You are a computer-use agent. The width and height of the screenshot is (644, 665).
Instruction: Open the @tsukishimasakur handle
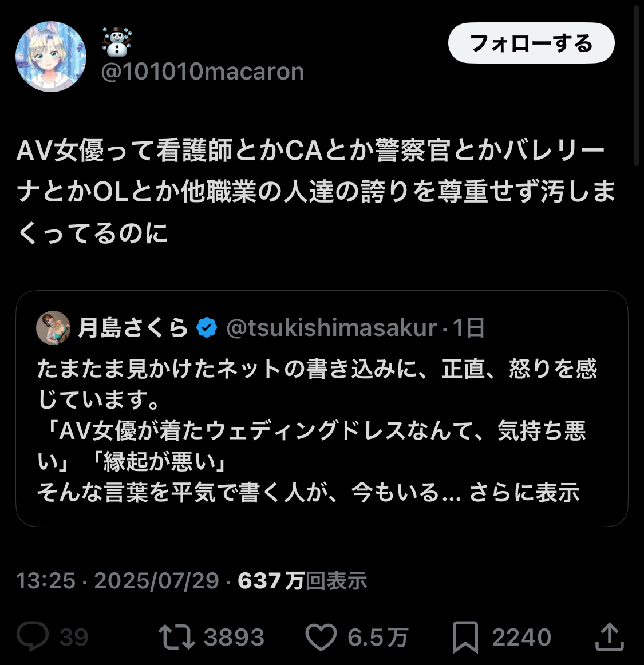click(331, 327)
